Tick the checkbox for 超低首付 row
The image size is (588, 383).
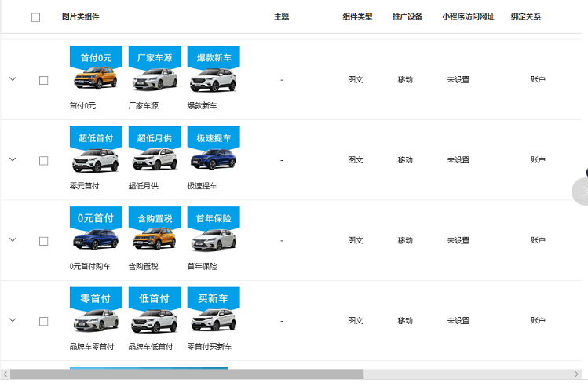click(x=43, y=160)
